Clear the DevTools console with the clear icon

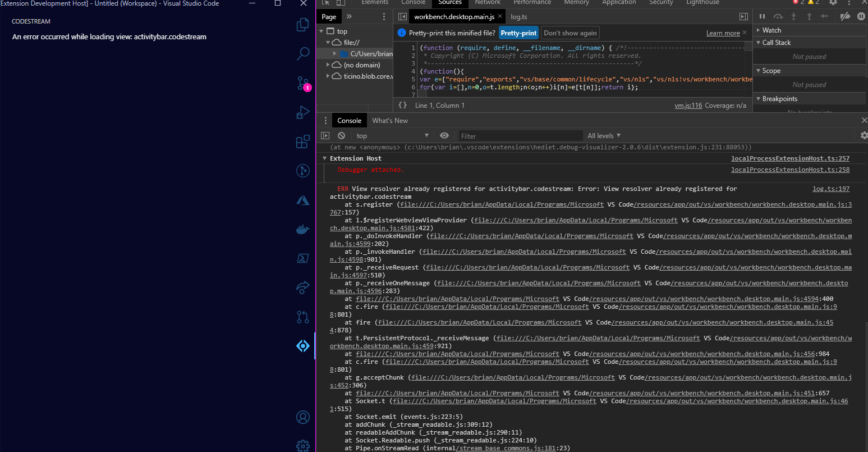coord(341,135)
